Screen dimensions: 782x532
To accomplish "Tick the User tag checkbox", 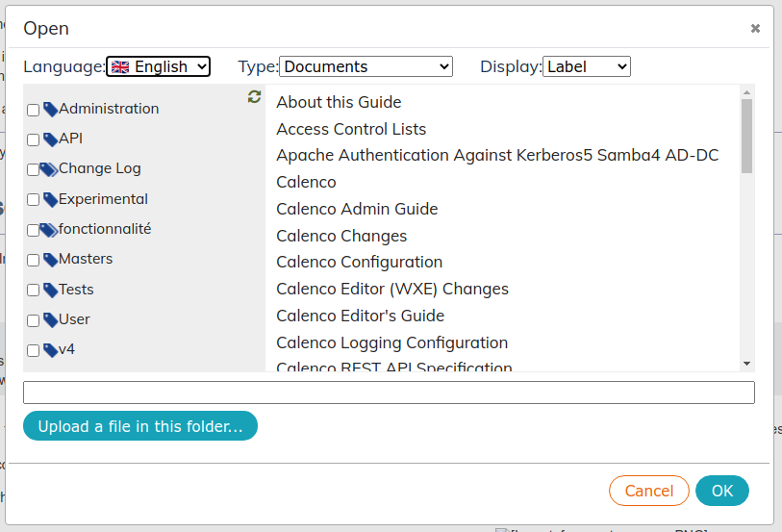I will (33, 320).
